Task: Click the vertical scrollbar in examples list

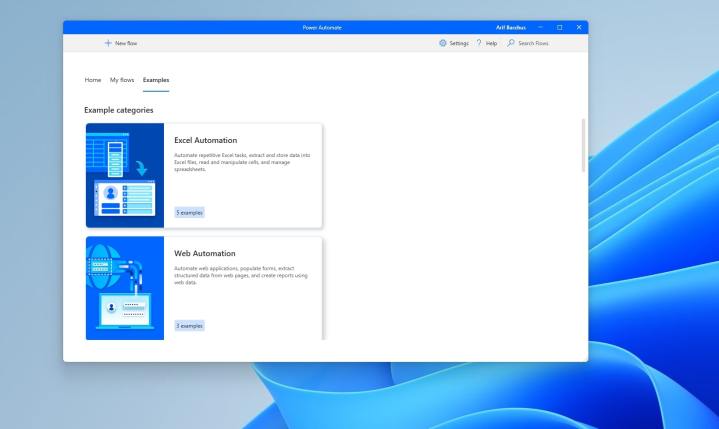Action: point(583,145)
